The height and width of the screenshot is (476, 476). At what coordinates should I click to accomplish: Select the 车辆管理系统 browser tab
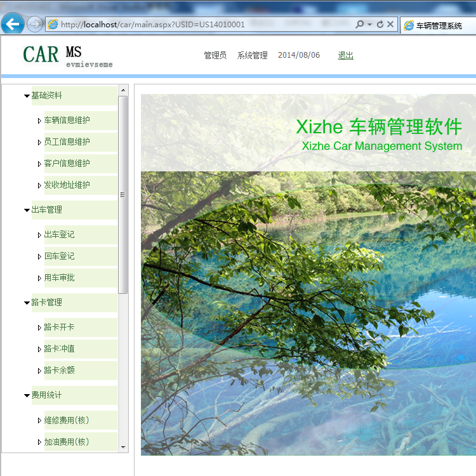439,25
